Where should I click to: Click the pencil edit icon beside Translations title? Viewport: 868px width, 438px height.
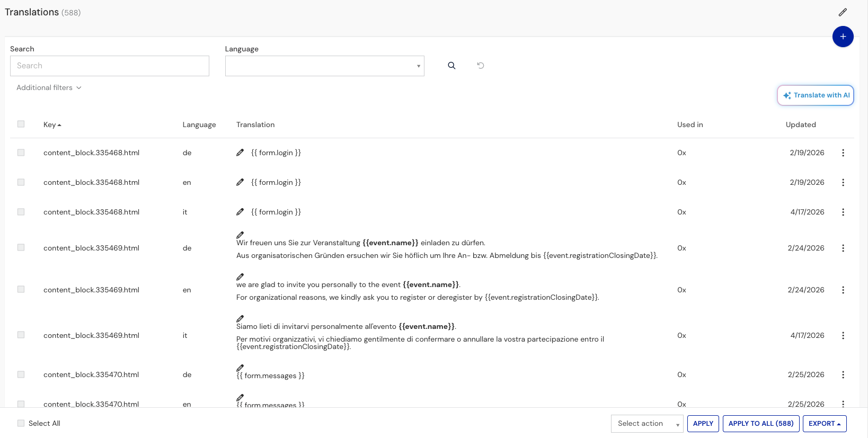[843, 12]
